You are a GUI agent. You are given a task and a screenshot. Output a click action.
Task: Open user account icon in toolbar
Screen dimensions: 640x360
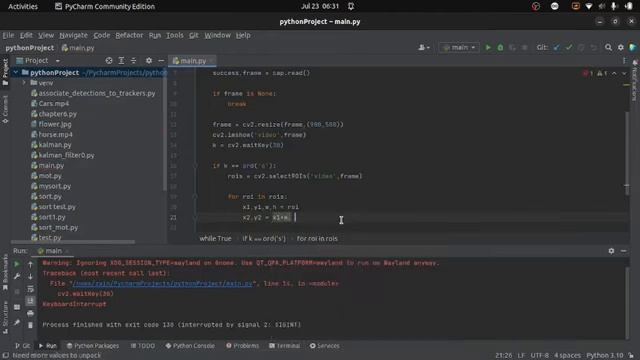coord(424,48)
